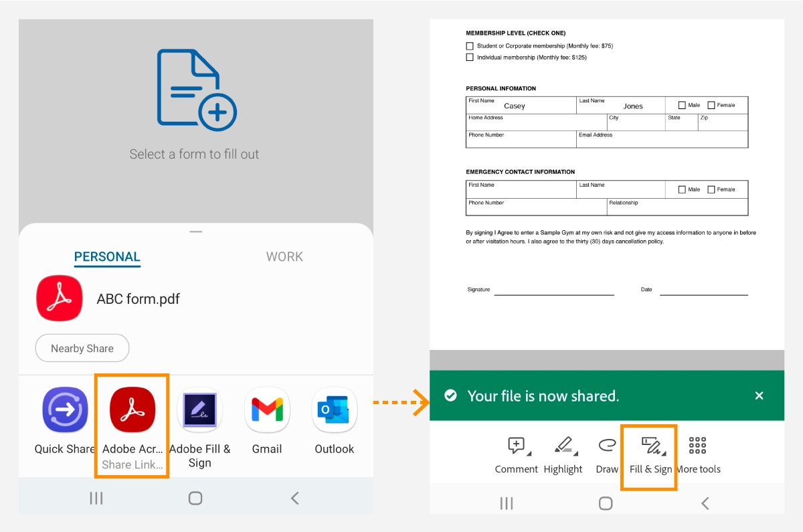The image size is (803, 532).
Task: Open the Adobe Acrobat share icon
Action: (x=132, y=410)
